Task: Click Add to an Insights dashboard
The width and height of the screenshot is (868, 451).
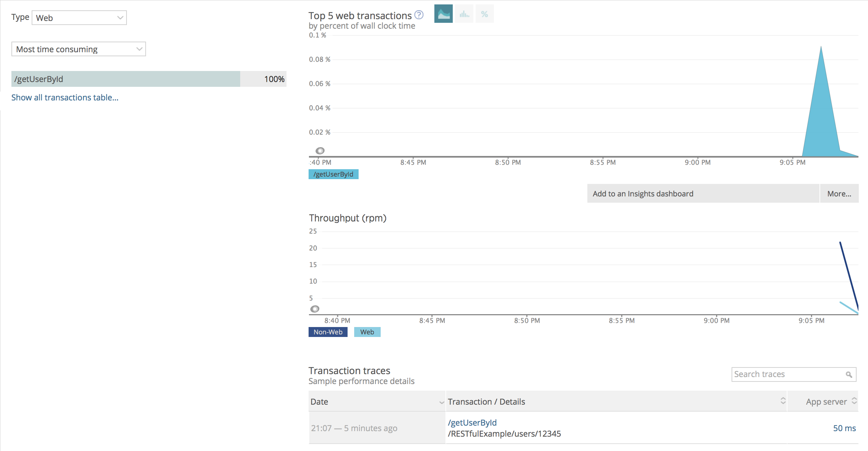Action: click(703, 193)
